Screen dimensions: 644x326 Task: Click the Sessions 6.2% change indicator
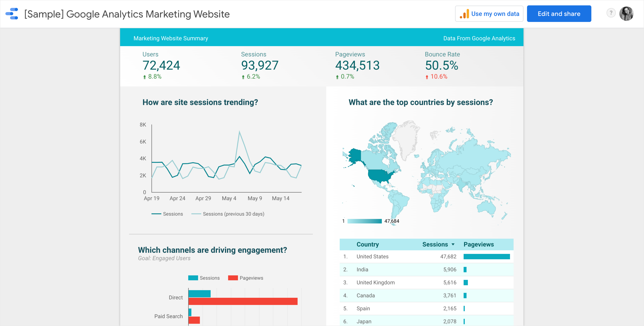tap(251, 77)
